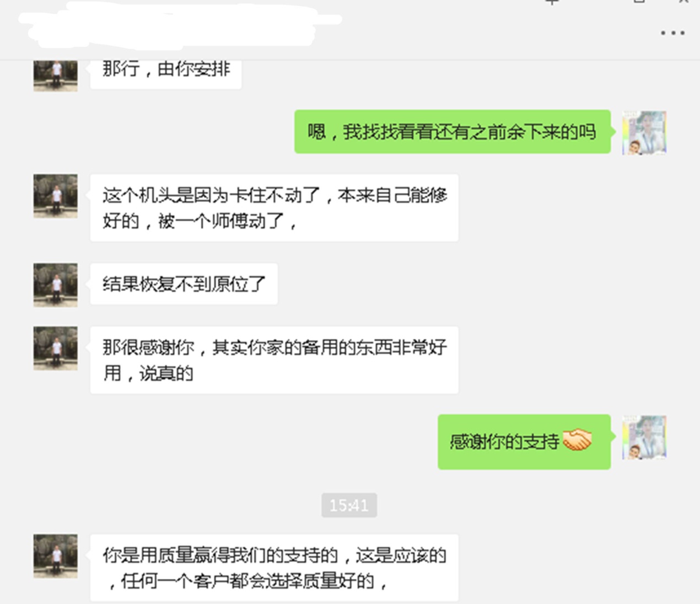Image resolution: width=700 pixels, height=604 pixels.
Task: Select message starting "这个机头是因为卡住不动了"
Action: tap(274, 208)
